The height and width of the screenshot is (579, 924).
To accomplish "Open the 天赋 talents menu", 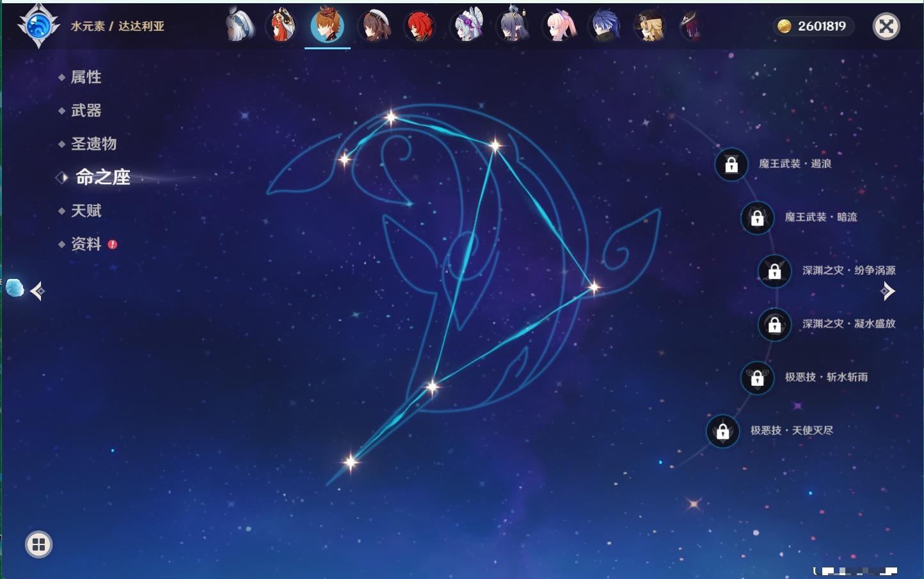I will click(x=86, y=210).
